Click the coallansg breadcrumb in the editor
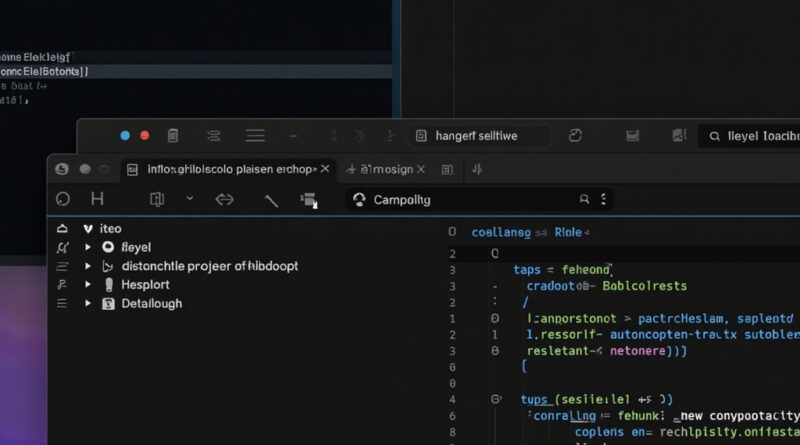The image size is (800, 445). pyautogui.click(x=501, y=233)
